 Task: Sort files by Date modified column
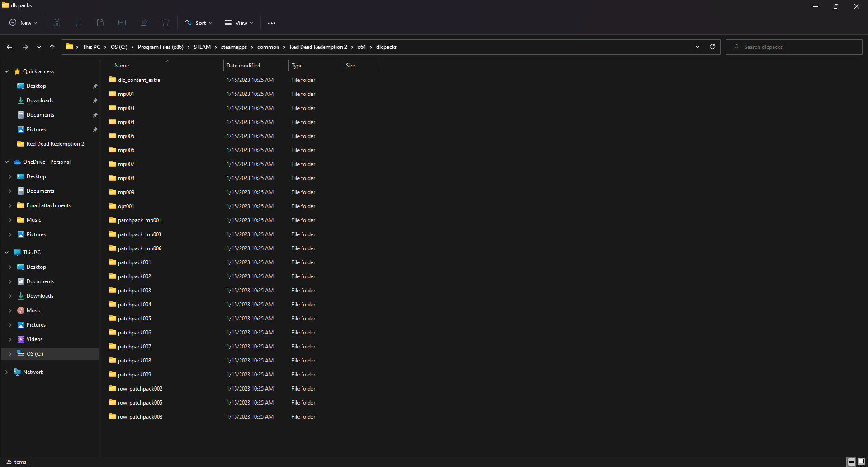[243, 66]
